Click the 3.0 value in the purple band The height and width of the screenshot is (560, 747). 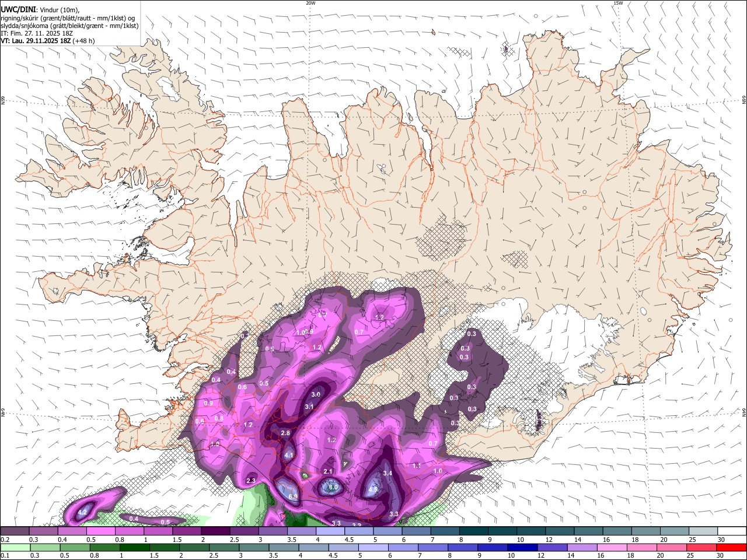[x=316, y=395]
